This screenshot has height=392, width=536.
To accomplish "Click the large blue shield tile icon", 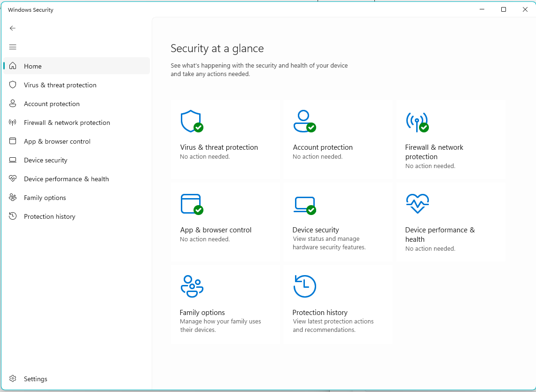I will 192,121.
